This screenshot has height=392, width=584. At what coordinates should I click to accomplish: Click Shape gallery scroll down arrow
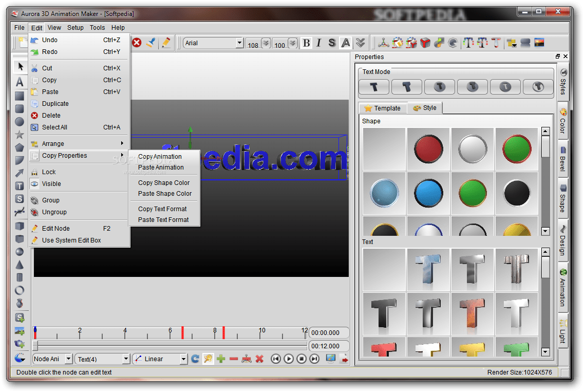tap(545, 231)
